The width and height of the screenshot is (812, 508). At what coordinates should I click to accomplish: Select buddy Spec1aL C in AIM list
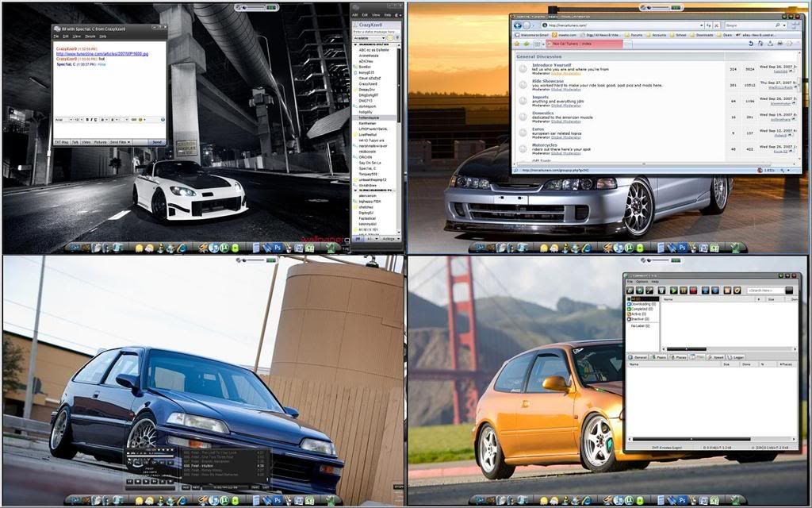(367, 168)
